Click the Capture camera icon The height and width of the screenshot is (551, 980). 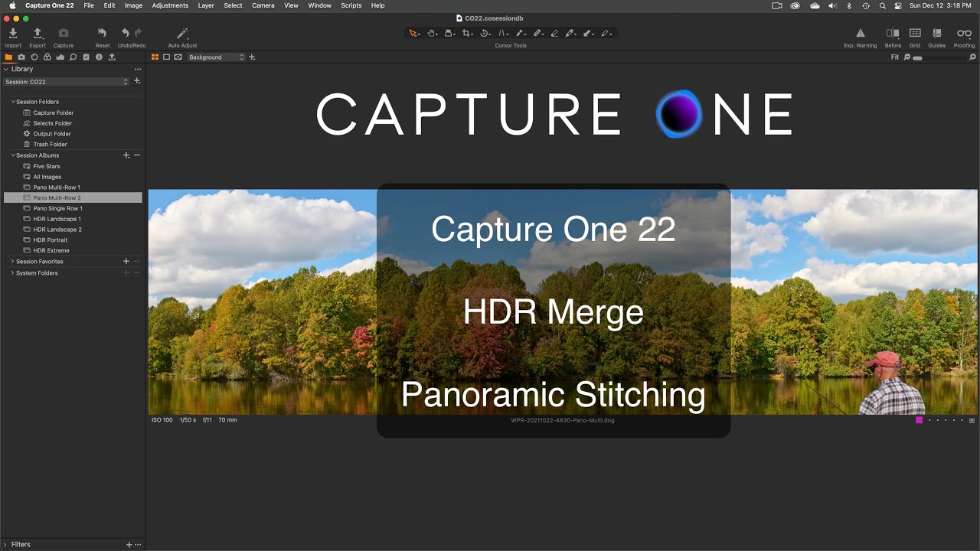point(64,33)
